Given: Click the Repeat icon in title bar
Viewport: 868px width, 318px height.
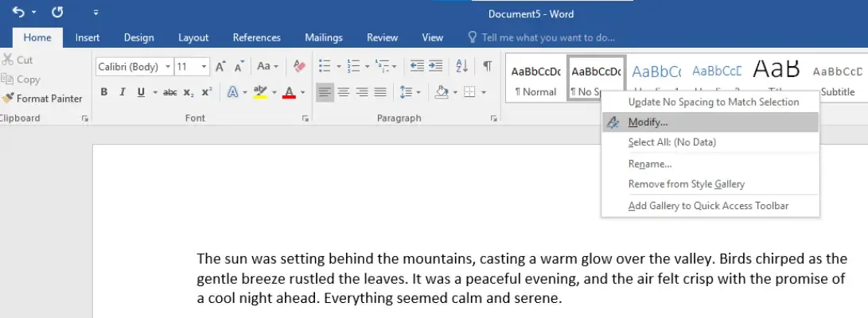Looking at the screenshot, I should coord(57,12).
